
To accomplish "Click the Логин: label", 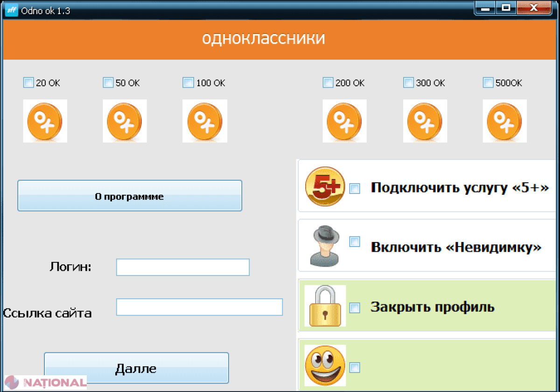I will pyautogui.click(x=70, y=267).
